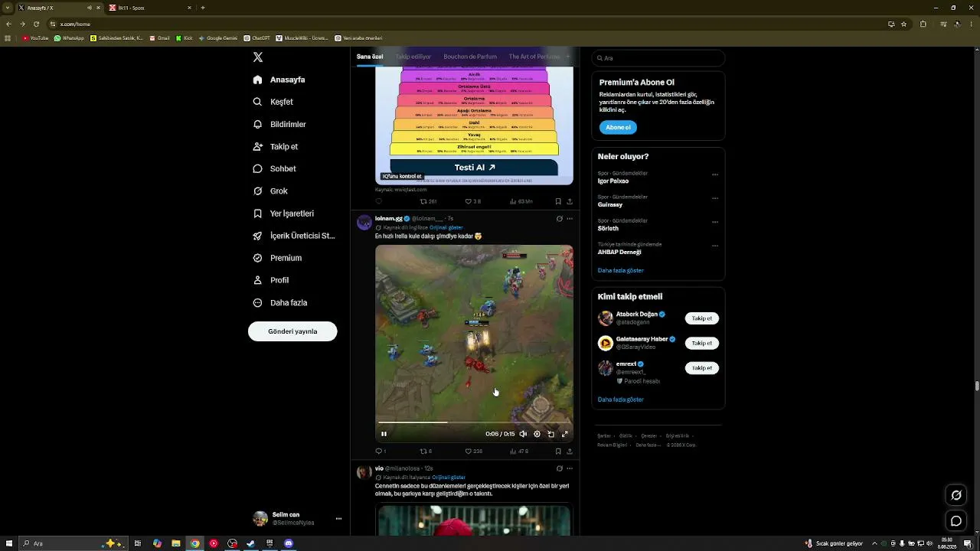The width and height of the screenshot is (980, 551).
Task: Open picture-in-picture for the video
Action: pyautogui.click(x=550, y=434)
